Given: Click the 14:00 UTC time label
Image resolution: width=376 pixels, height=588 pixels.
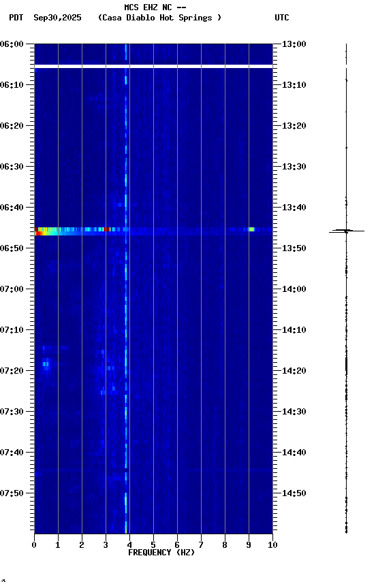Looking at the screenshot, I should coord(294,289).
